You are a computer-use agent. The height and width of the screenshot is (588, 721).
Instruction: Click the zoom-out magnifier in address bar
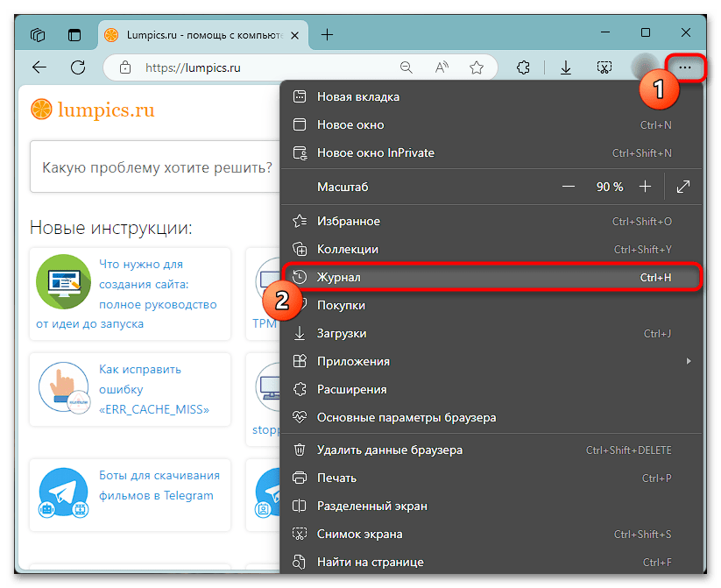(x=406, y=67)
